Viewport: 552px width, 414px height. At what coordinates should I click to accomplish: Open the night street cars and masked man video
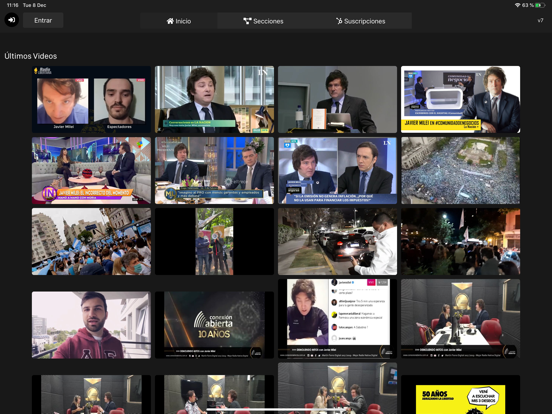coord(337,242)
